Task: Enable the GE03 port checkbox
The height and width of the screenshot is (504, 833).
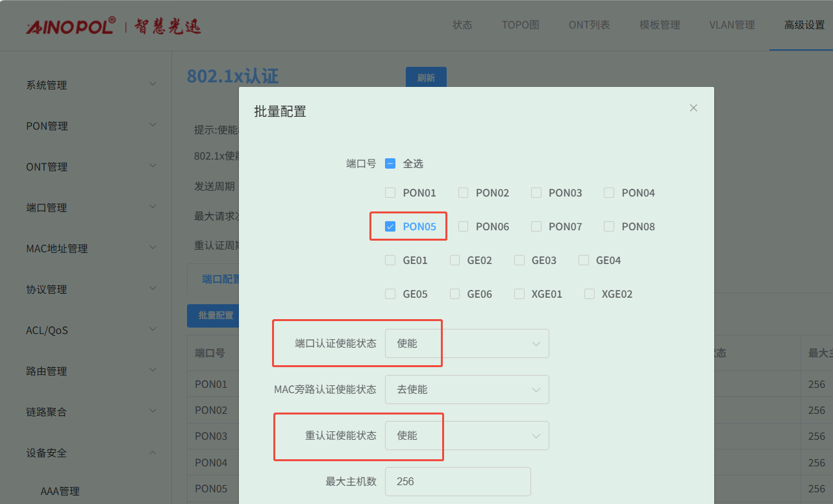Action: [519, 260]
